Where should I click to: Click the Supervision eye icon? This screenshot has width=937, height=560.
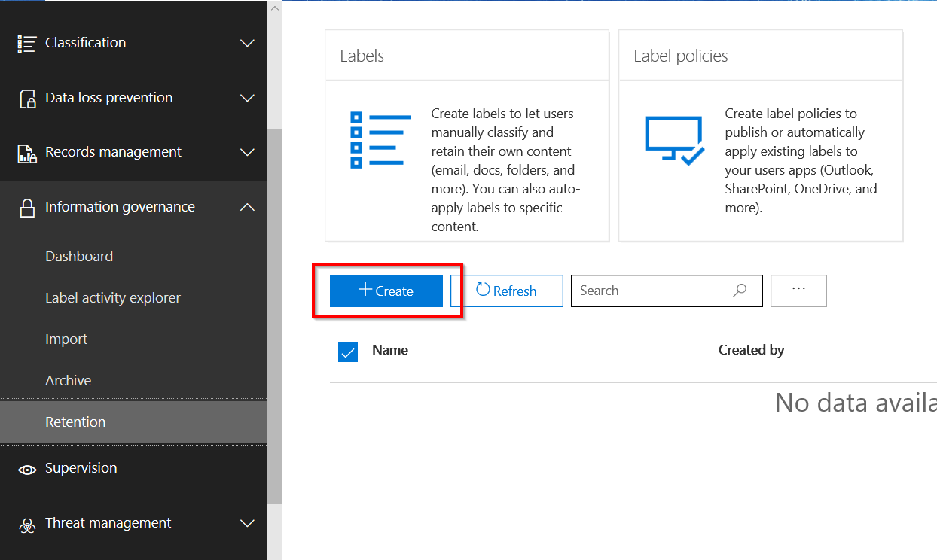tap(26, 467)
